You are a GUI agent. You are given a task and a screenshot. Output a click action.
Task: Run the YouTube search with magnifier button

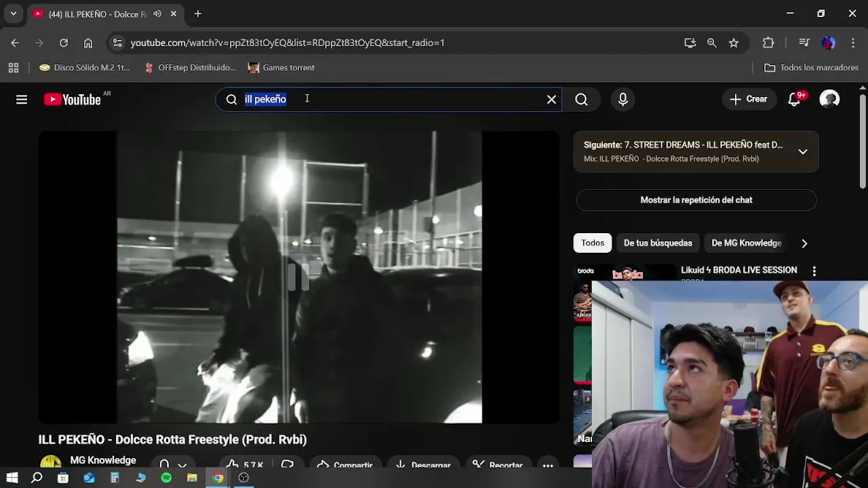(x=581, y=100)
